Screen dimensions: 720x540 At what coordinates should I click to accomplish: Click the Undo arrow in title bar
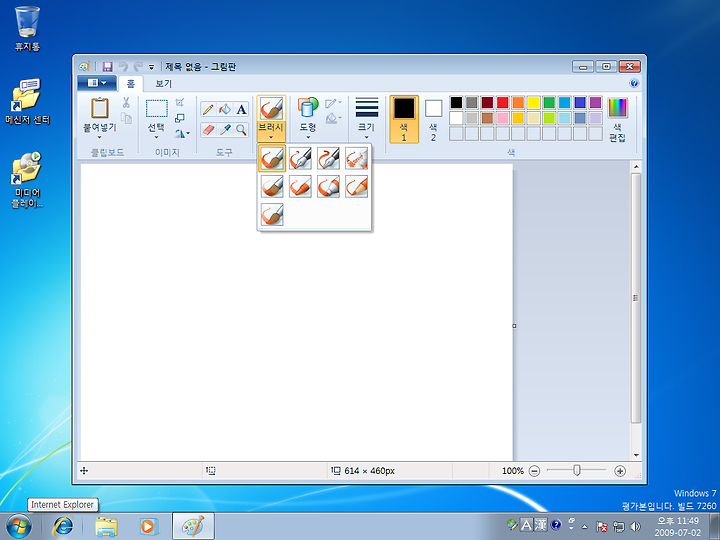(x=123, y=67)
